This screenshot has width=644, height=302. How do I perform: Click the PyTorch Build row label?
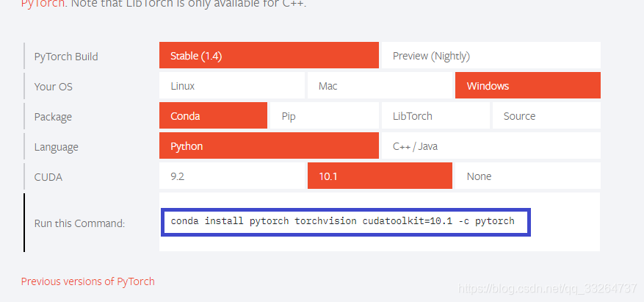(66, 57)
